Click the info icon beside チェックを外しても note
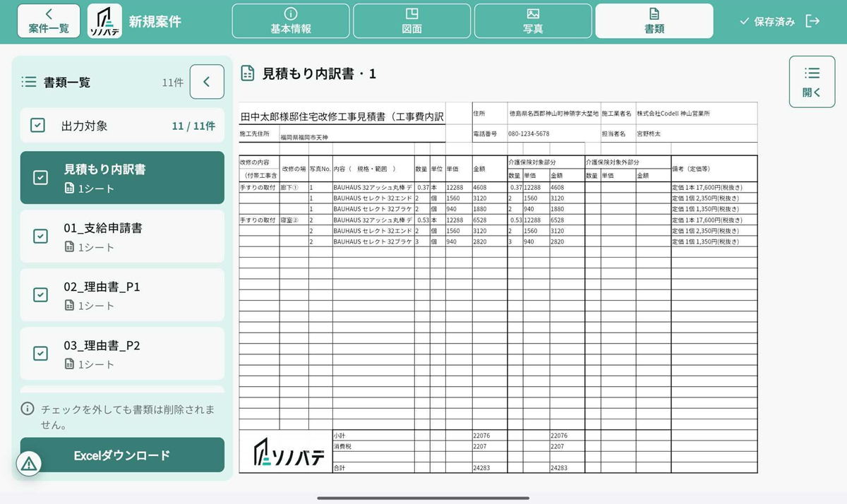The height and width of the screenshot is (504, 847). click(28, 409)
